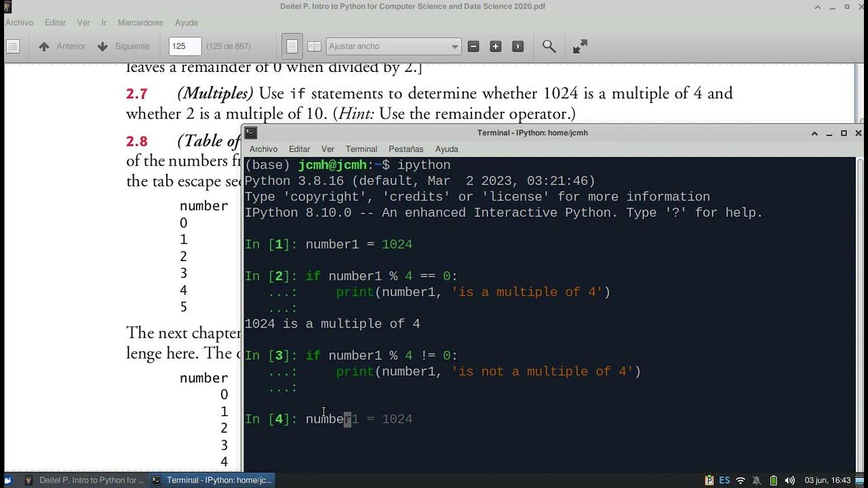Open Pestañas menu in Terminal window
Viewport: 868px width, 488px height.
(x=406, y=149)
